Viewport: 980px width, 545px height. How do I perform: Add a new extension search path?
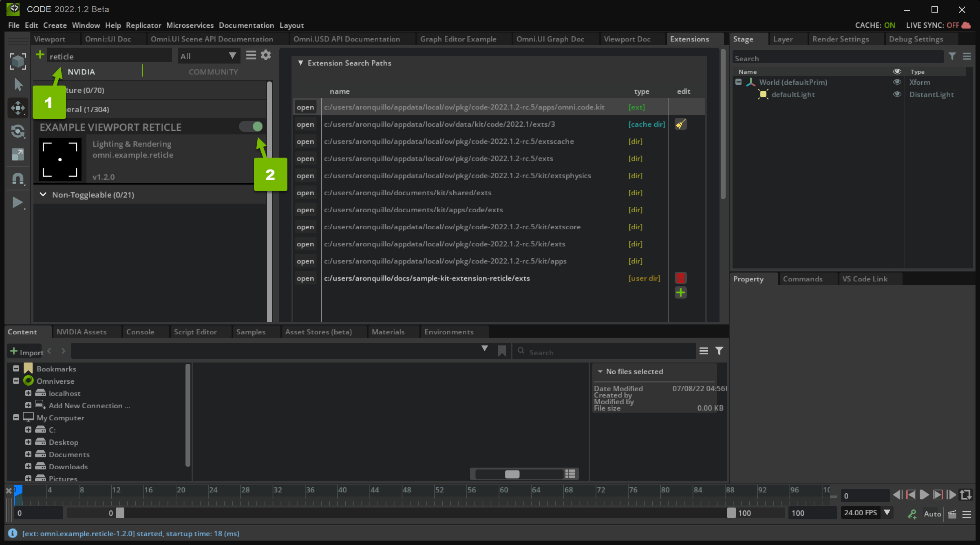(x=680, y=292)
